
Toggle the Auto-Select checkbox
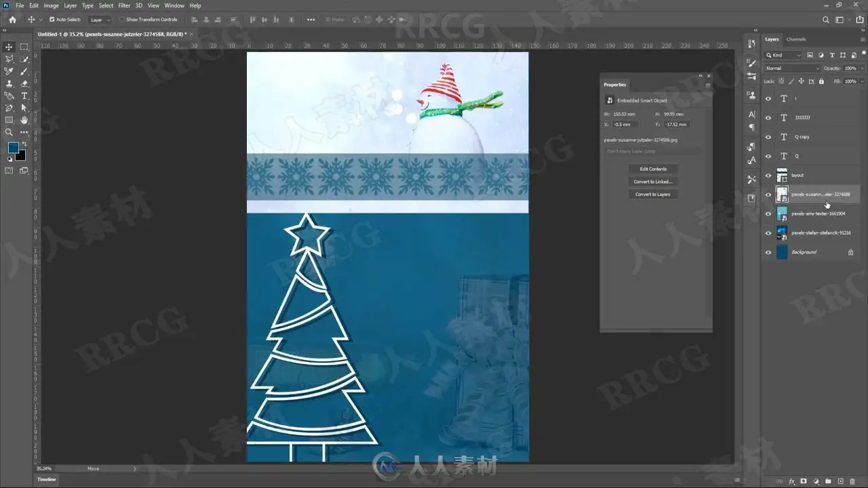pos(52,20)
